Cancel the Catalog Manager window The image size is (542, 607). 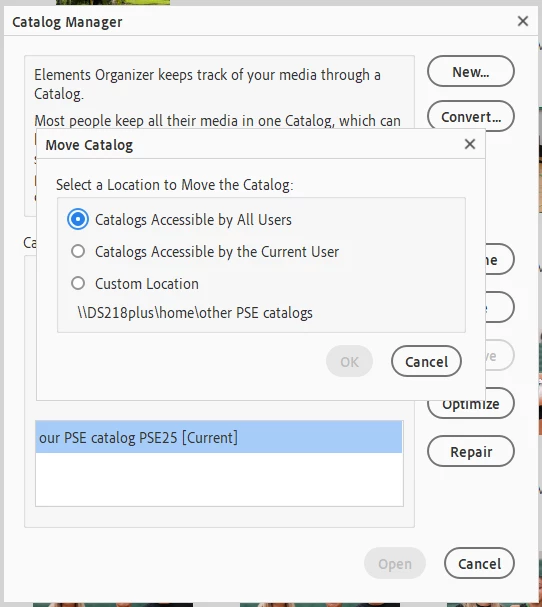click(x=479, y=564)
